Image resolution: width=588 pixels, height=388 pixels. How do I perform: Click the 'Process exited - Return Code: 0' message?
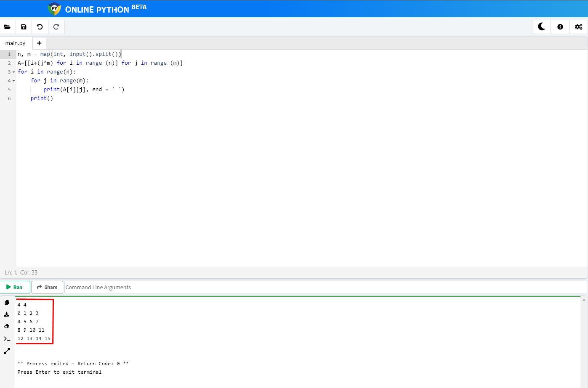[73, 364]
